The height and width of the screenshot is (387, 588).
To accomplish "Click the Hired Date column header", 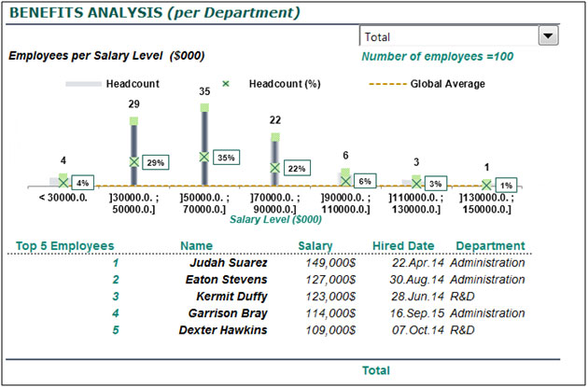I will click(x=403, y=246).
